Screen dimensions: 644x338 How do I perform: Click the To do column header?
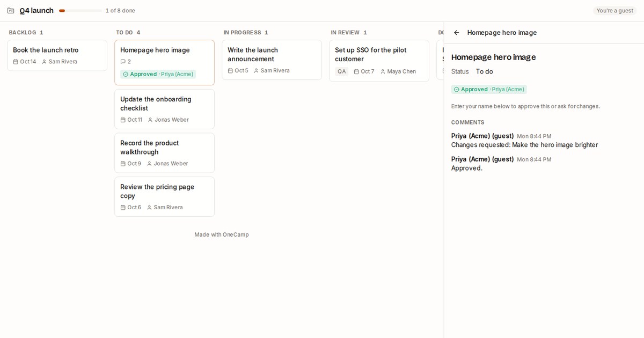point(128,33)
